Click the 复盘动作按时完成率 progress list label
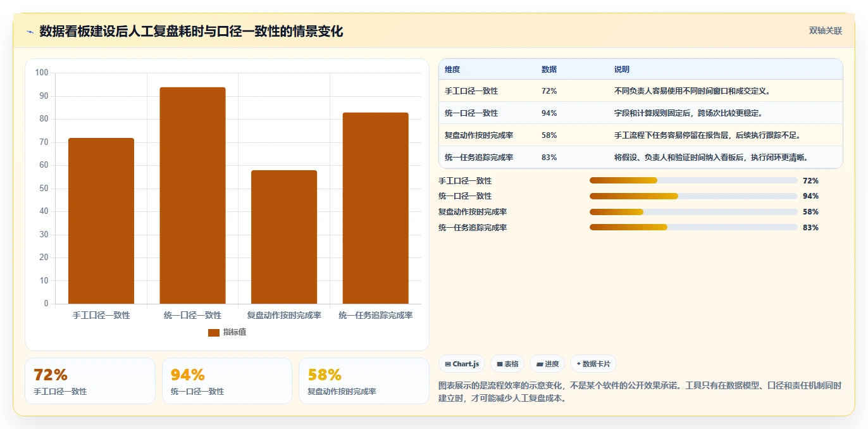 point(473,212)
